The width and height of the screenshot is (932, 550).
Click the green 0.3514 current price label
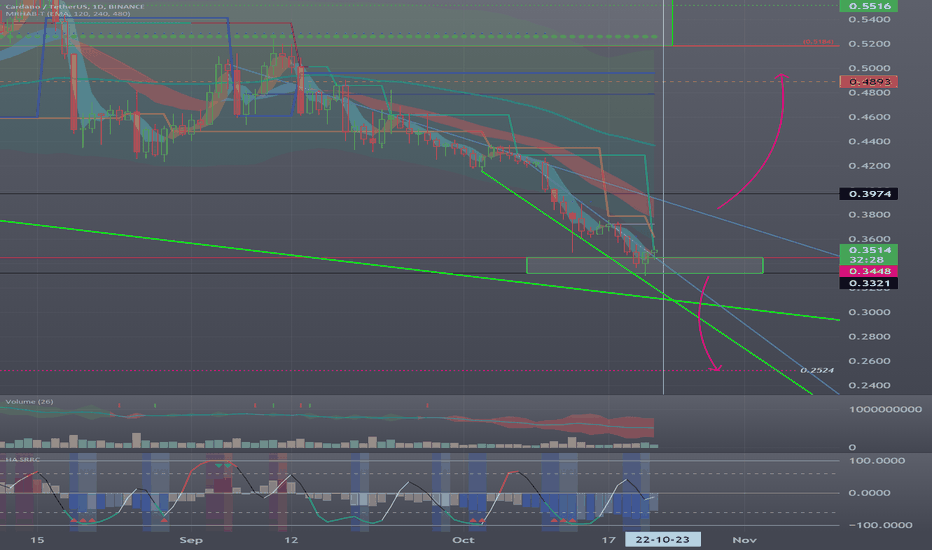click(868, 250)
